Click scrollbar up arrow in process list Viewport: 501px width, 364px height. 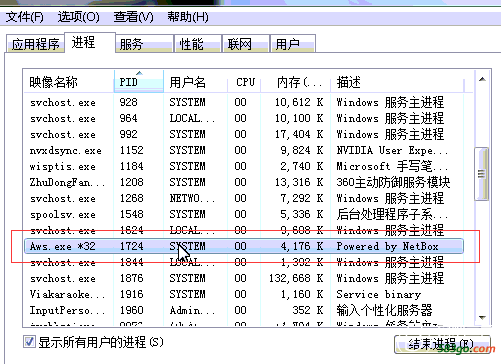coord(482,79)
